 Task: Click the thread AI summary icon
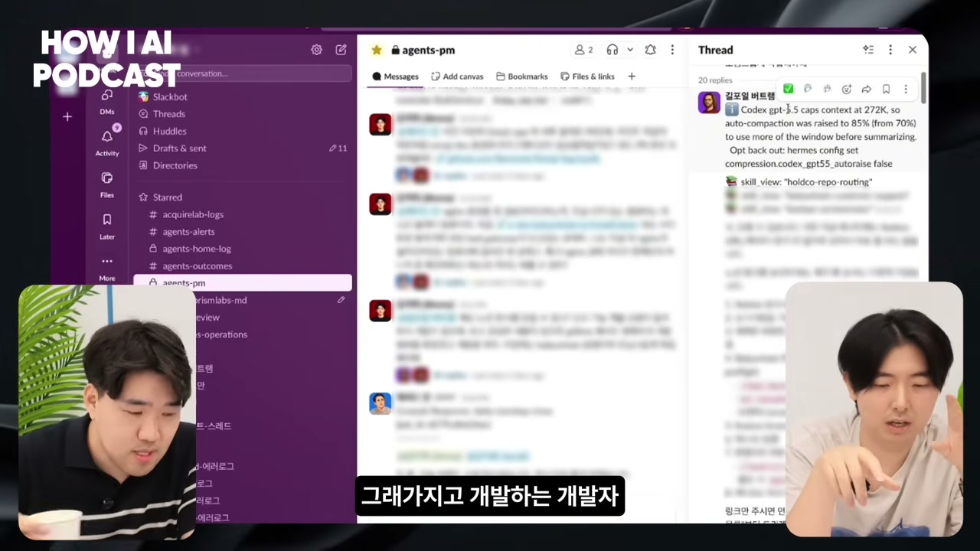tap(868, 50)
